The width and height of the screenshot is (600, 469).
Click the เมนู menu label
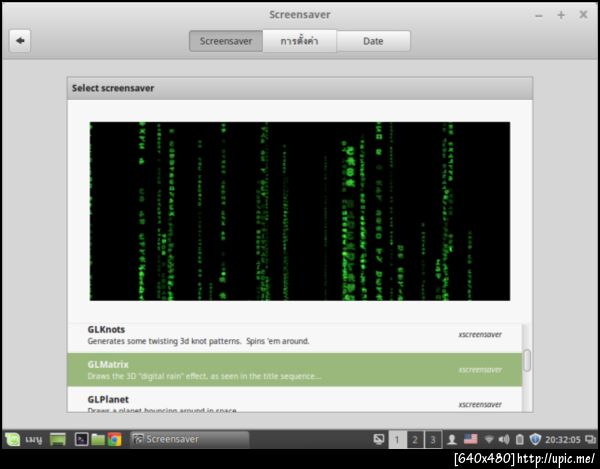pos(34,440)
